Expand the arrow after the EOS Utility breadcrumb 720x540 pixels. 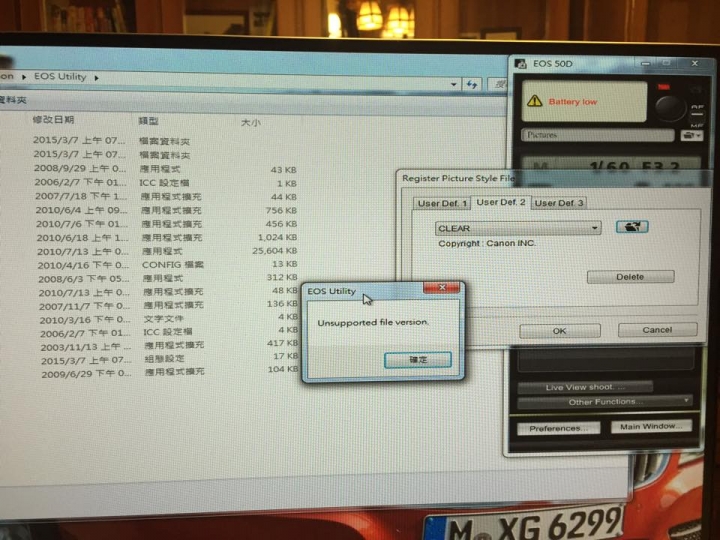96,78
